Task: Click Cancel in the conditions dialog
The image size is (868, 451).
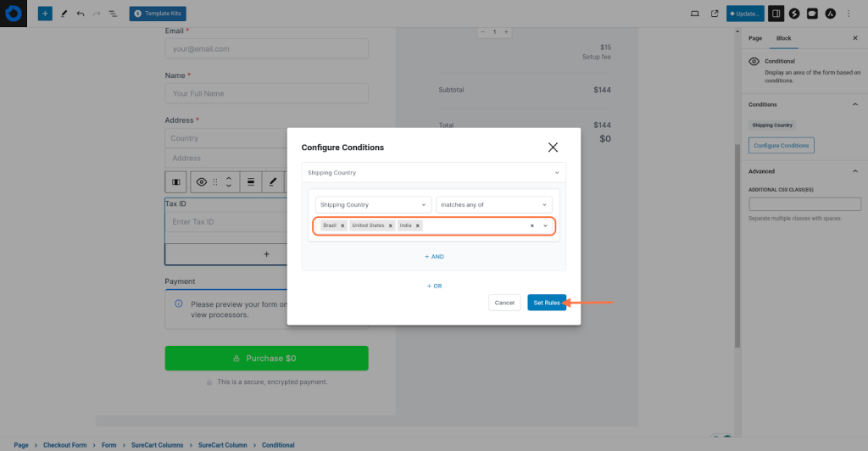Action: [504, 303]
